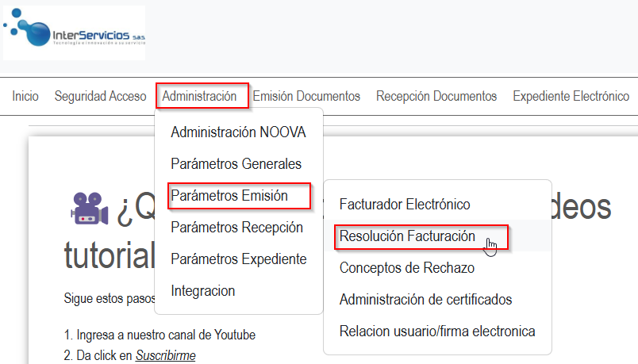The height and width of the screenshot is (364, 638).
Task: Expand the Parámetros Emisión submenu
Action: (x=229, y=195)
